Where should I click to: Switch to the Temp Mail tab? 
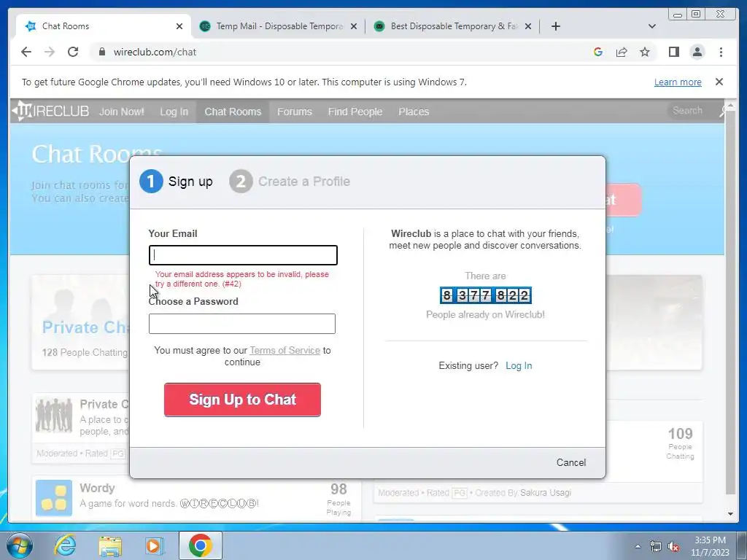coord(279,26)
